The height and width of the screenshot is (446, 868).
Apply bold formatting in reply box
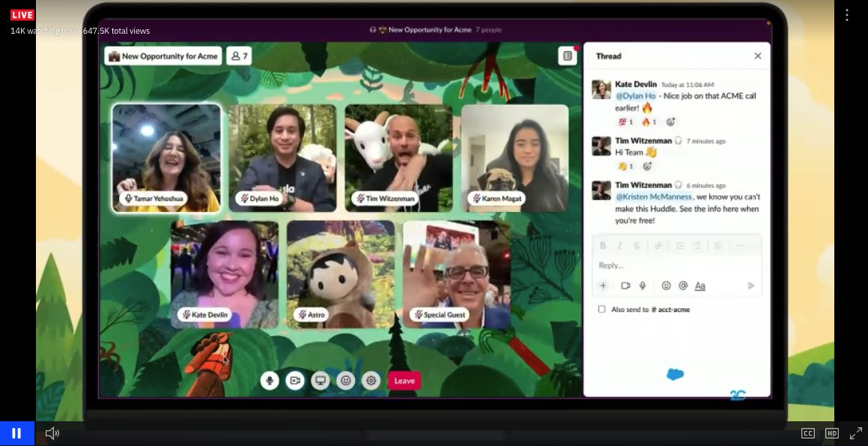603,245
